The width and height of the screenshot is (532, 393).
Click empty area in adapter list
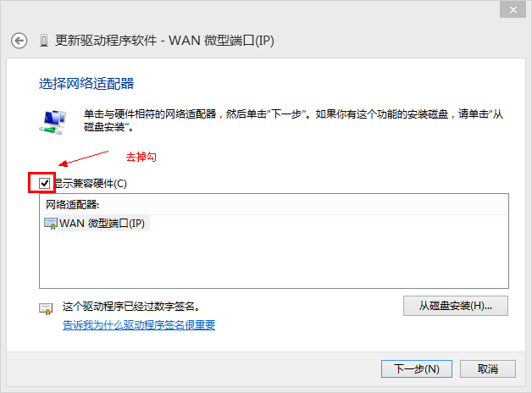click(x=271, y=263)
